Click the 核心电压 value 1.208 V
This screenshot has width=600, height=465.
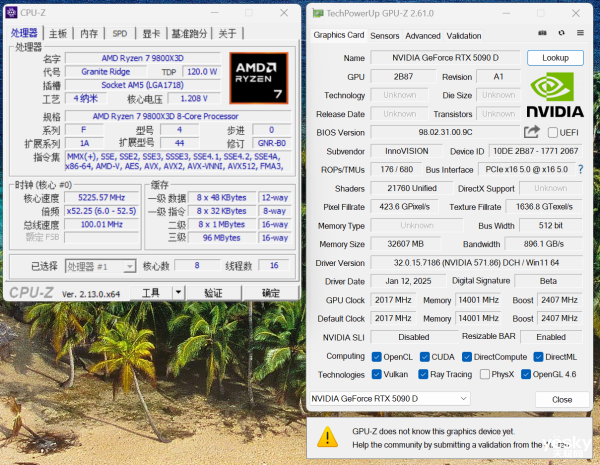[x=194, y=98]
